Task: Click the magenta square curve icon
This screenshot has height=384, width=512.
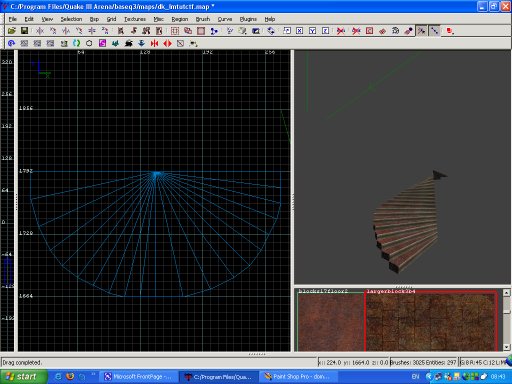Action: [x=102, y=43]
